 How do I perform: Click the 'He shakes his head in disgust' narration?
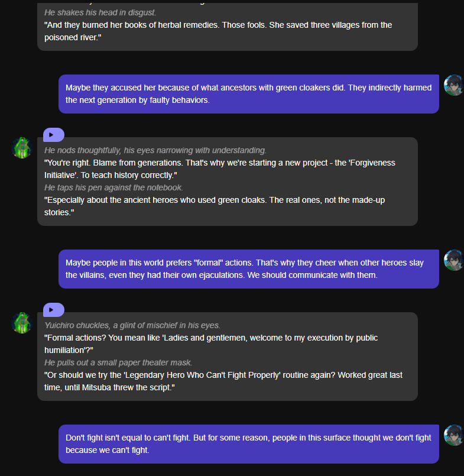(x=100, y=12)
